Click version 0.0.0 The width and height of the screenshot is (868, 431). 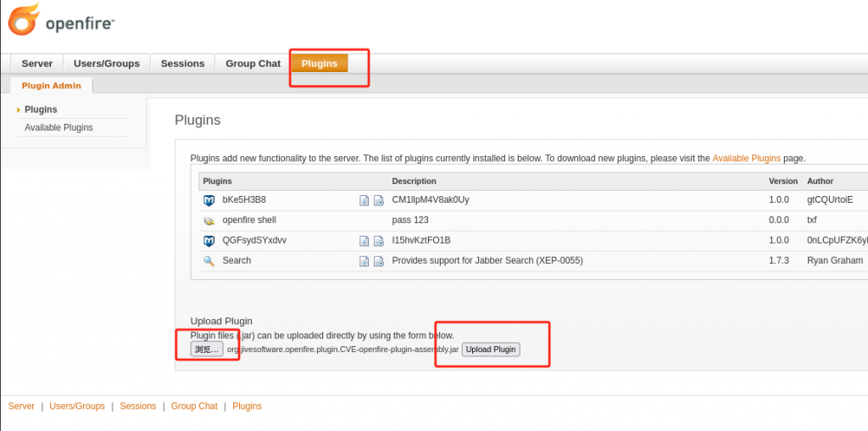[779, 220]
